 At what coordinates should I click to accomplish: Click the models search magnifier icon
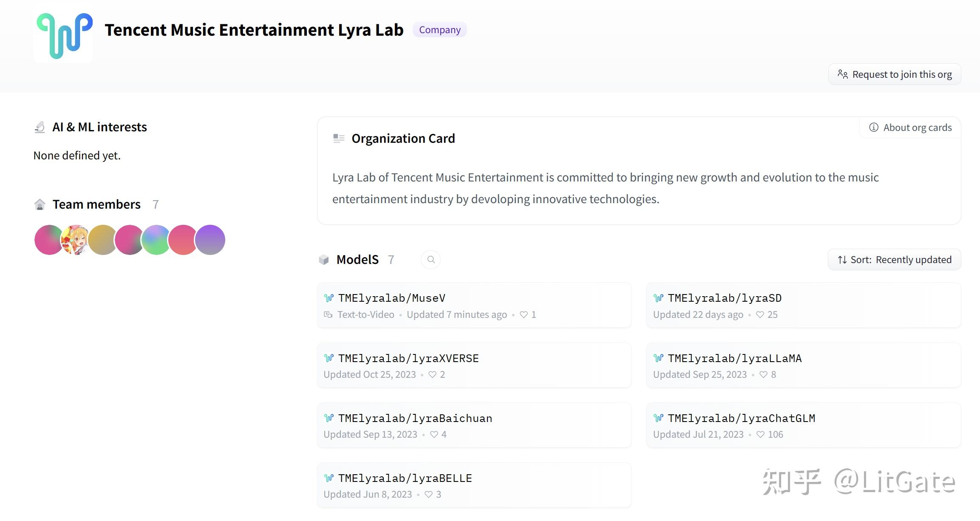431,260
